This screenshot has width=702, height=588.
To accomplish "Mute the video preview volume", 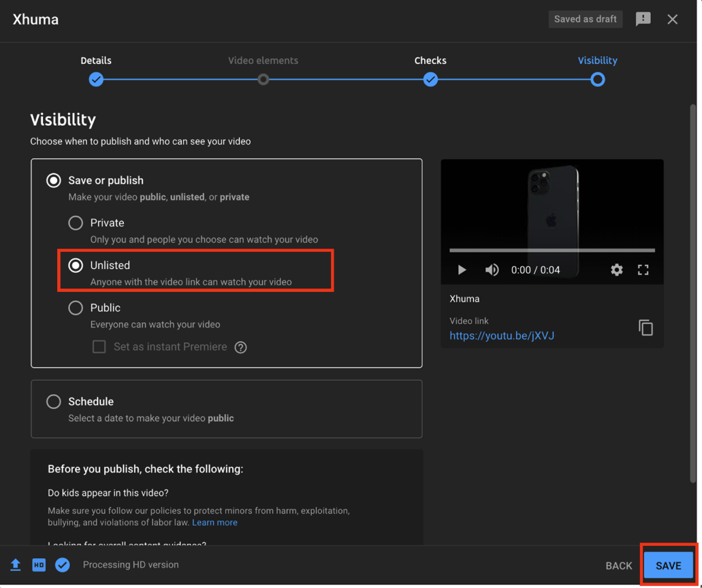I will (x=492, y=269).
